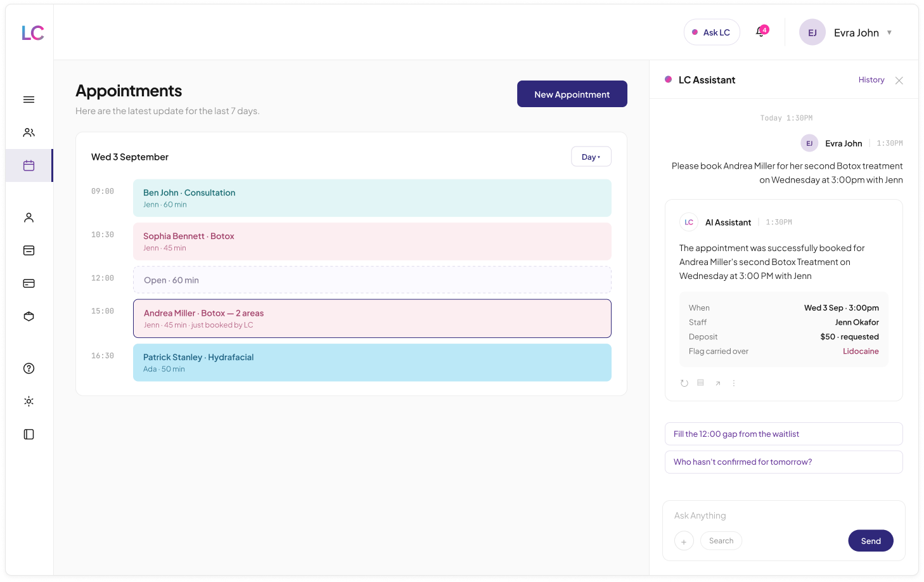The height and width of the screenshot is (582, 924).
Task: Open the cube products sidebar icon
Action: [29, 316]
